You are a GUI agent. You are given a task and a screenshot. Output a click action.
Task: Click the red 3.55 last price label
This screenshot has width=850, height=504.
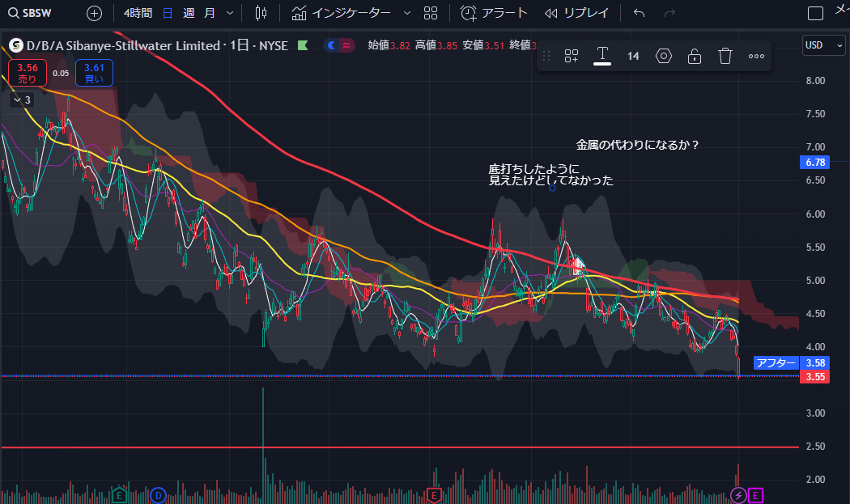pos(814,377)
